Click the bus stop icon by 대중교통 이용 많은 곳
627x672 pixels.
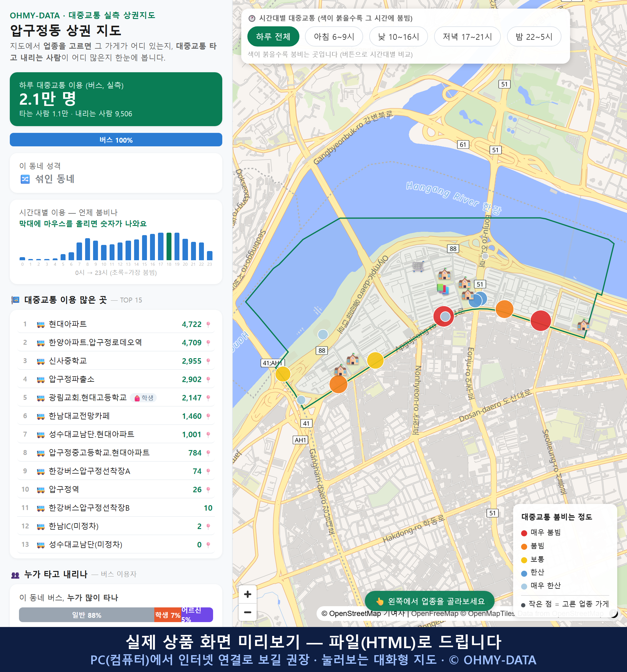click(15, 300)
